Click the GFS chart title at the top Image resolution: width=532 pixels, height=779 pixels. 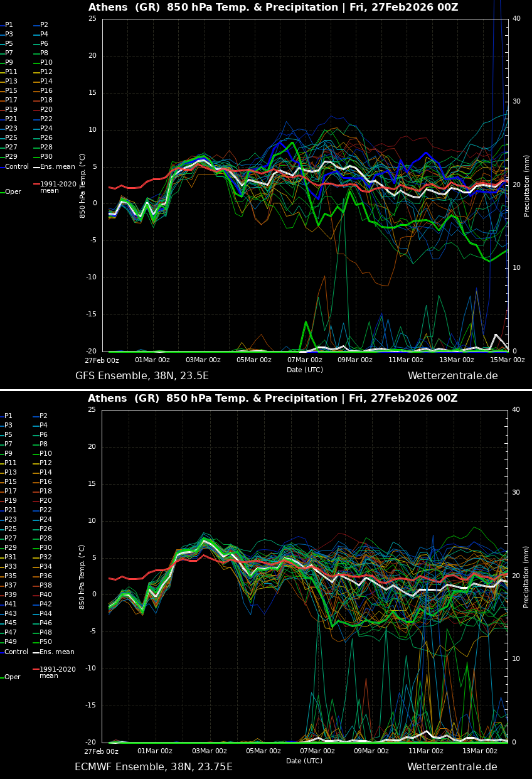[x=273, y=8]
